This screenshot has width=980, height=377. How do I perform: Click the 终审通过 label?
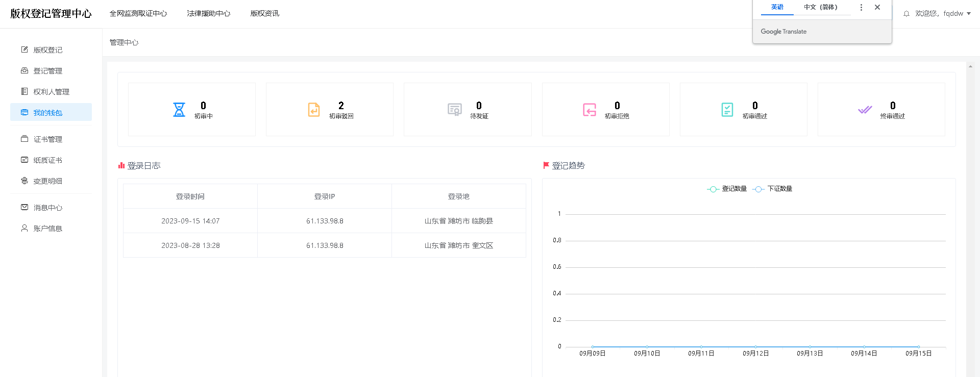pos(893,116)
